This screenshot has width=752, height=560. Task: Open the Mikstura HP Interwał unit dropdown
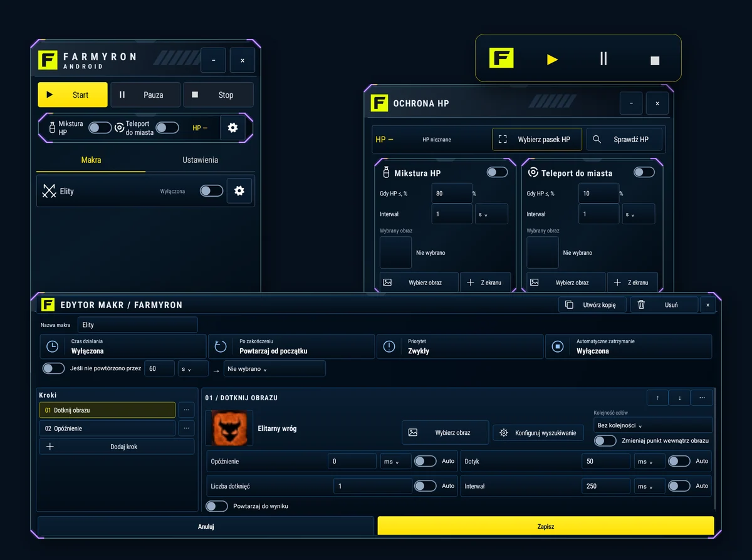pyautogui.click(x=491, y=214)
